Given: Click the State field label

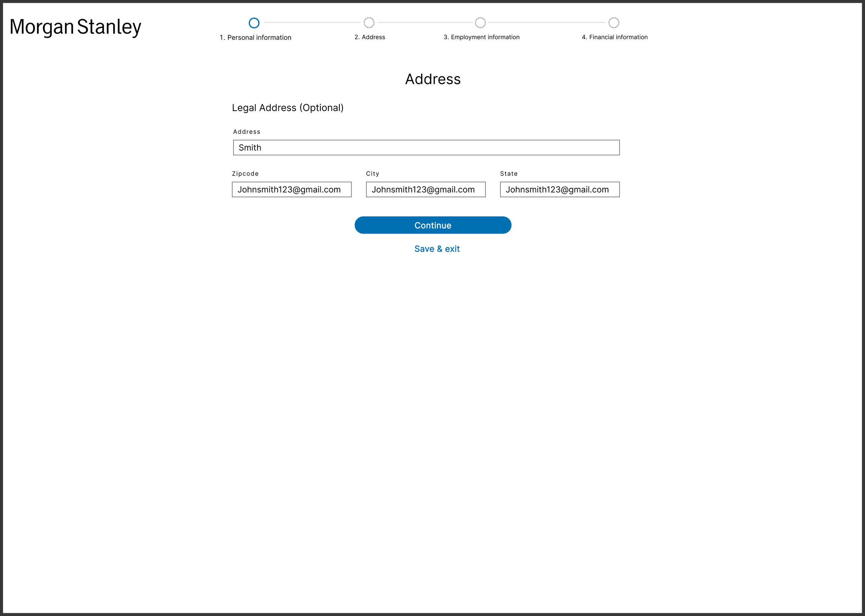Looking at the screenshot, I should (x=508, y=174).
